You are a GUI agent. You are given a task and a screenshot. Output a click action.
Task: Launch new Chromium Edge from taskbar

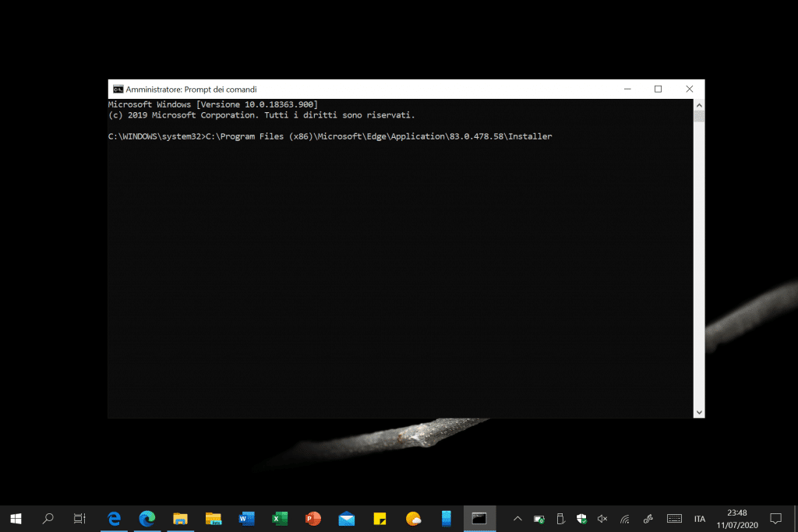click(x=147, y=518)
